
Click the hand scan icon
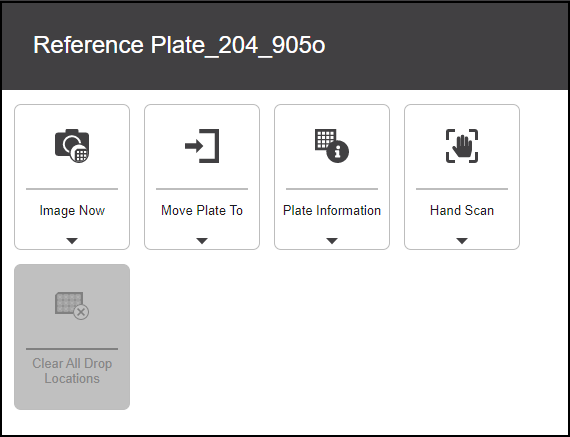(462, 146)
